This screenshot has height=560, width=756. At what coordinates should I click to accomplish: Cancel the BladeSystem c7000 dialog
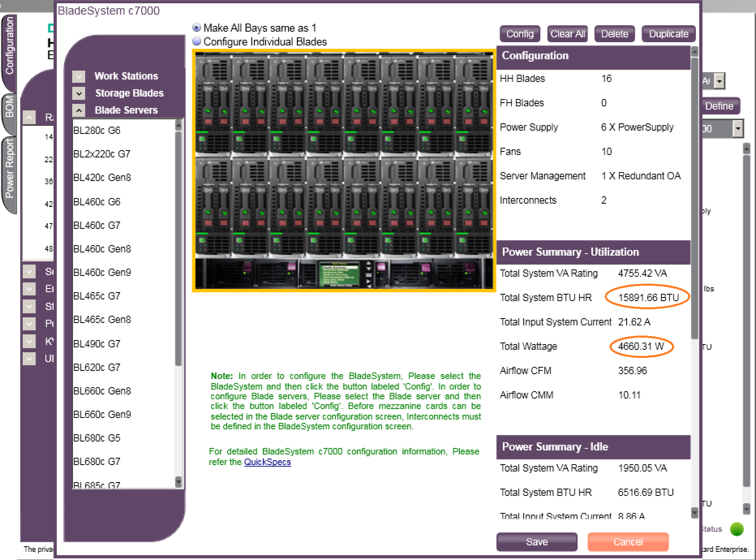[628, 542]
